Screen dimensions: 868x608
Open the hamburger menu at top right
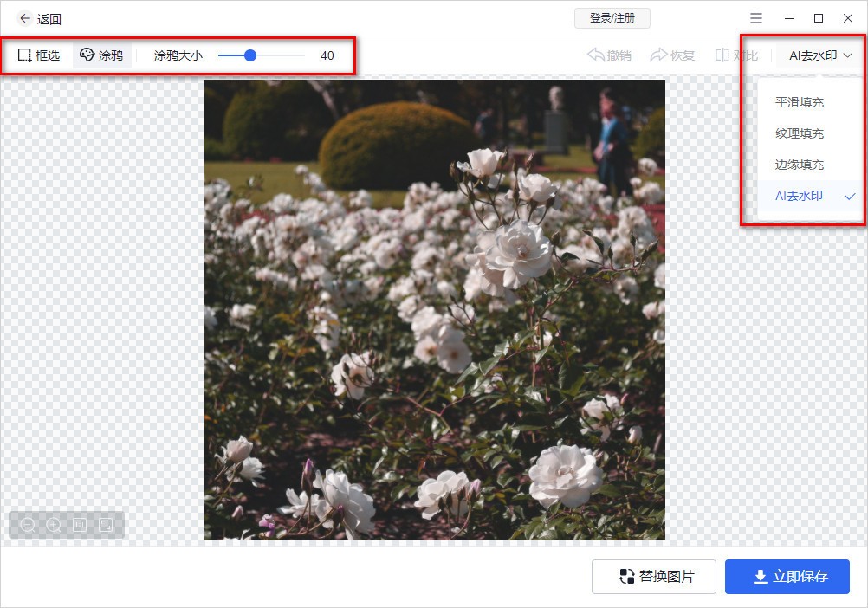tap(755, 18)
